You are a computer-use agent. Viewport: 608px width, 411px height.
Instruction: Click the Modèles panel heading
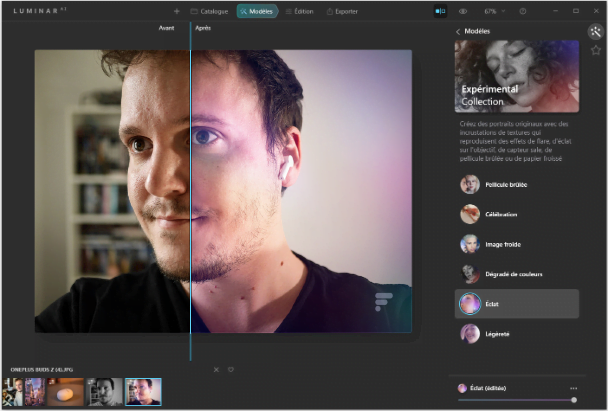[477, 31]
